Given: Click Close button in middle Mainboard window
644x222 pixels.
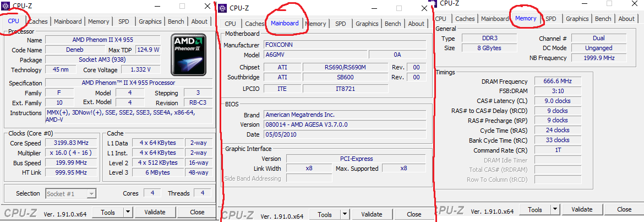Looking at the screenshot, I should [x=414, y=215].
